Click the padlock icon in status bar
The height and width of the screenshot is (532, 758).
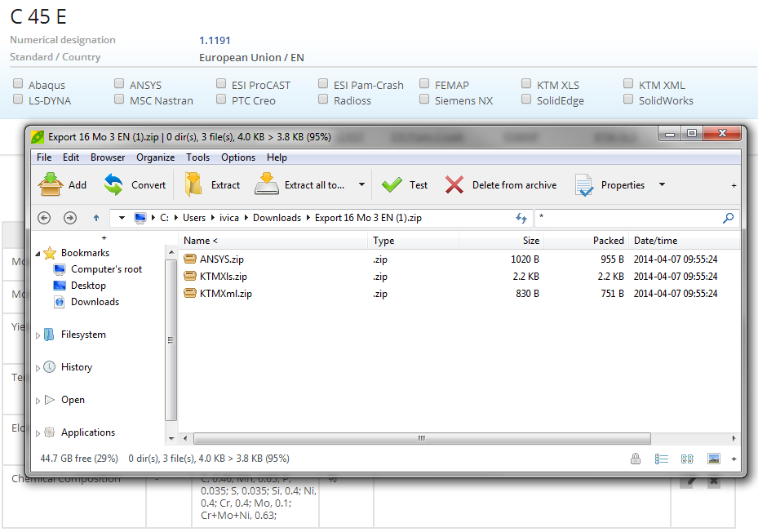pyautogui.click(x=636, y=459)
